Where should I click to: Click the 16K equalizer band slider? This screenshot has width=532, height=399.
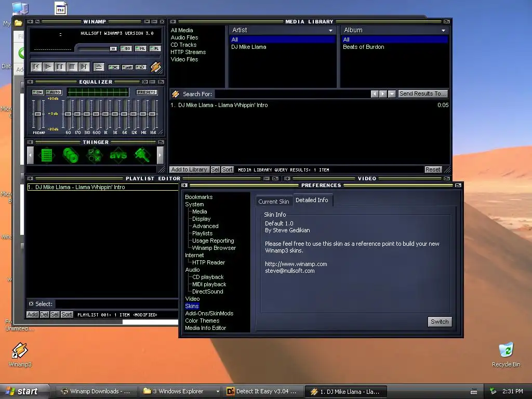tap(153, 114)
